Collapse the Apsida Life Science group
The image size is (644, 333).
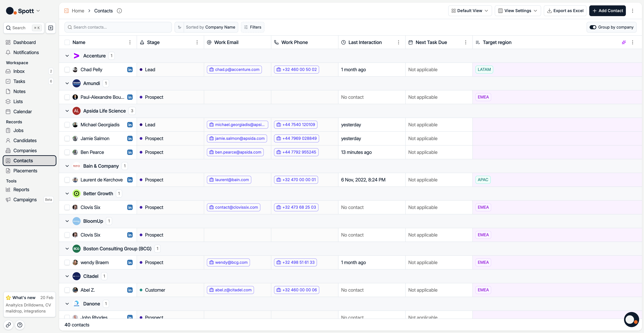point(67,111)
